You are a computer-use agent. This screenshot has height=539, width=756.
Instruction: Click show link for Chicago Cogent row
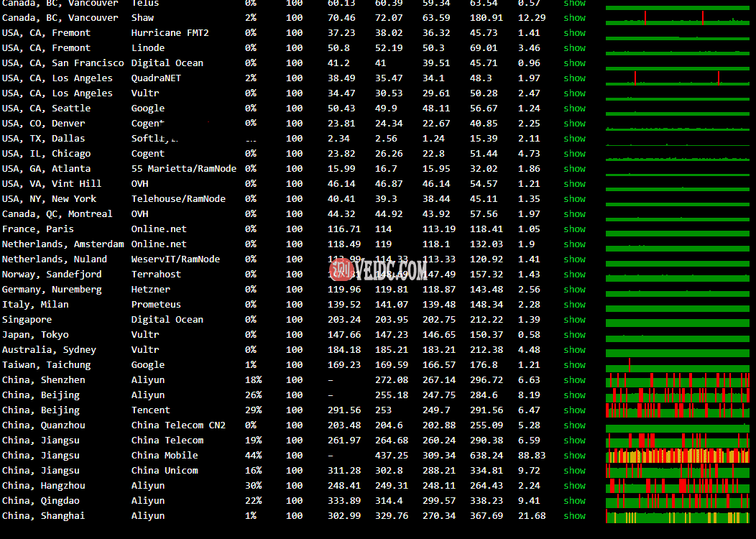pos(574,153)
